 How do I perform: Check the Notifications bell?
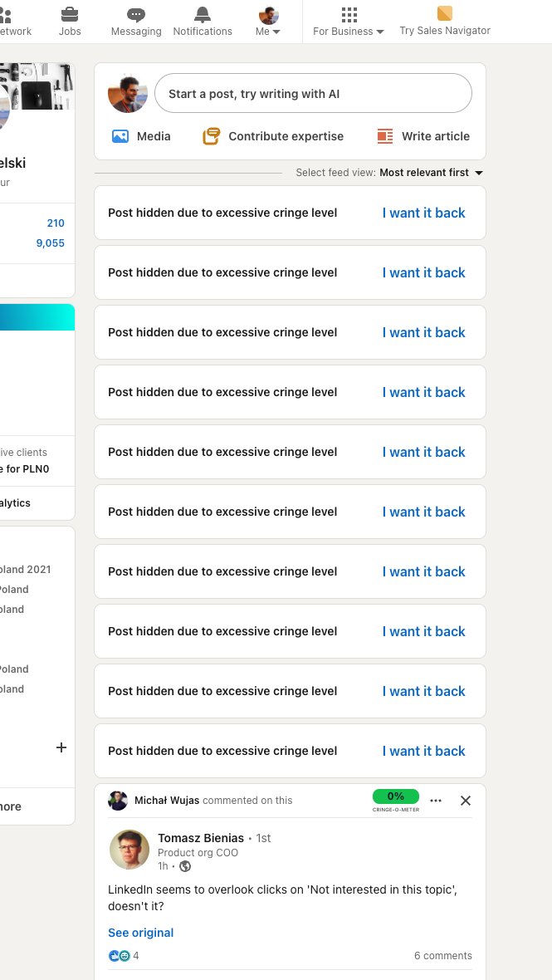coord(203,22)
